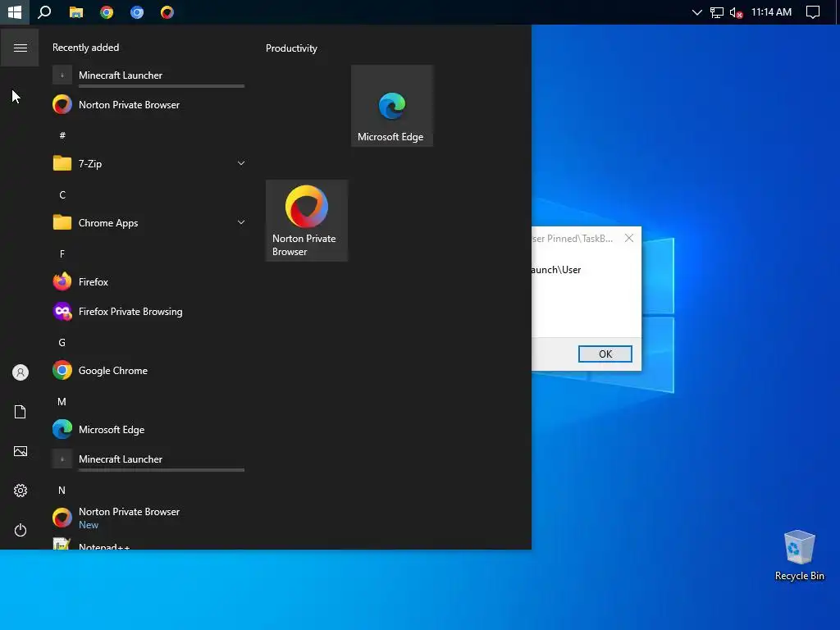840x630 pixels.
Task: Click the M letter header
Action: coord(62,401)
